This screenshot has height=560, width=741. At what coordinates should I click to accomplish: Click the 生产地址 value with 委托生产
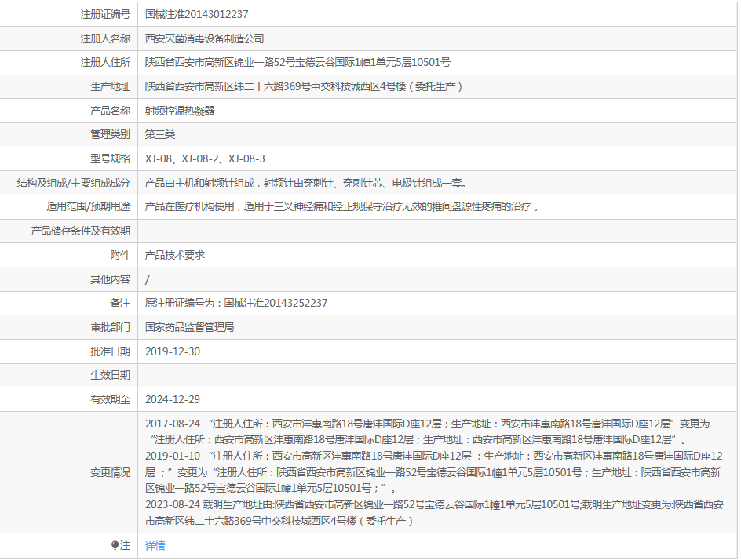click(x=304, y=86)
